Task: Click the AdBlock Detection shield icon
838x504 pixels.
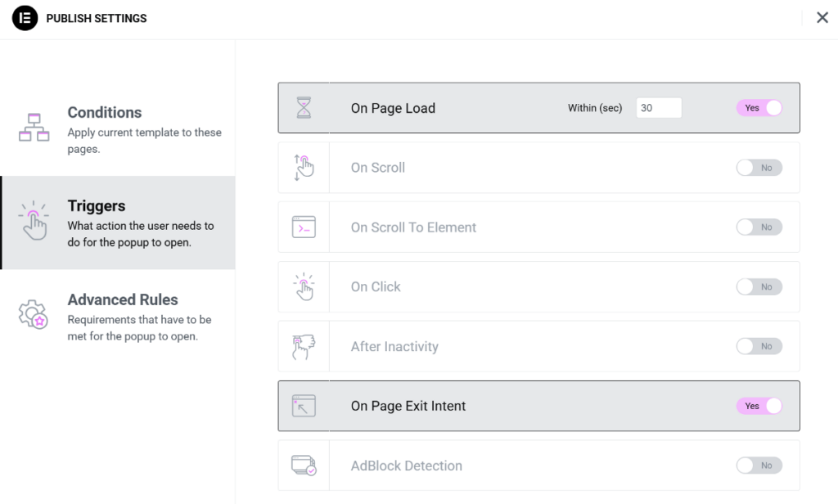Action: (304, 465)
